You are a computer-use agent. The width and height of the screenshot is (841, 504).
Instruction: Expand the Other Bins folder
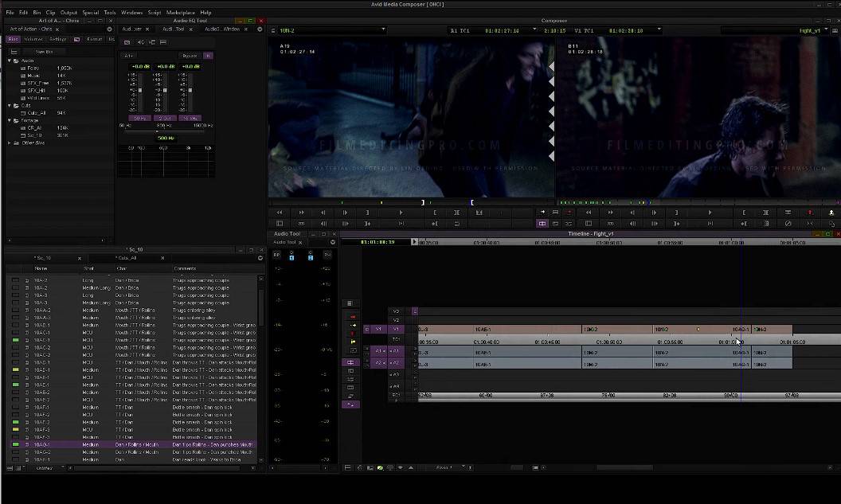[10, 143]
